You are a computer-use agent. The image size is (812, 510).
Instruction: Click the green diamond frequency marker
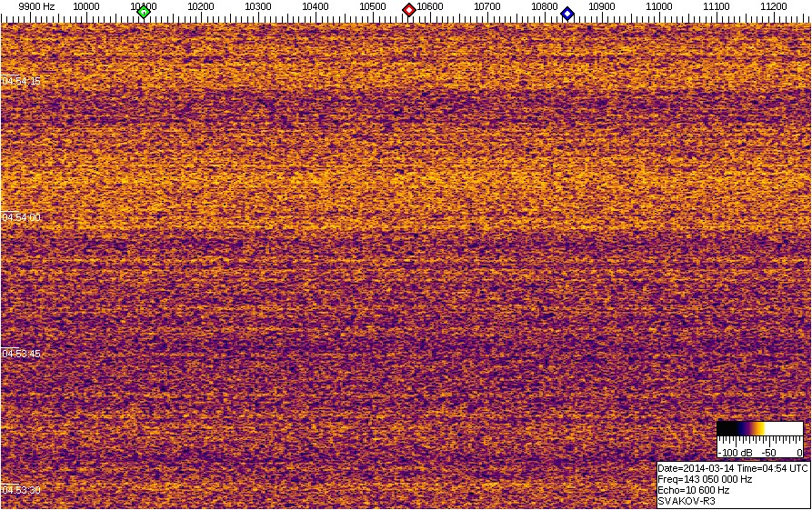pos(144,12)
